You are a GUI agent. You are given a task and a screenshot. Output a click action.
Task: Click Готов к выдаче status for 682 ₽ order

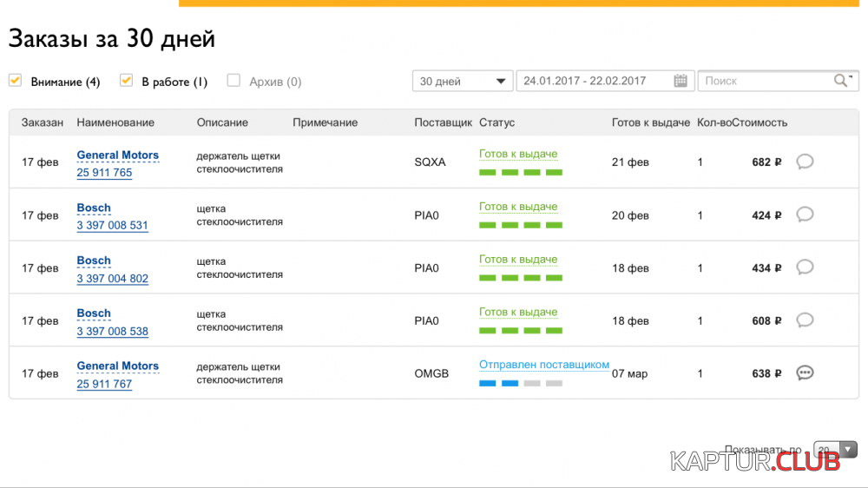tap(518, 154)
